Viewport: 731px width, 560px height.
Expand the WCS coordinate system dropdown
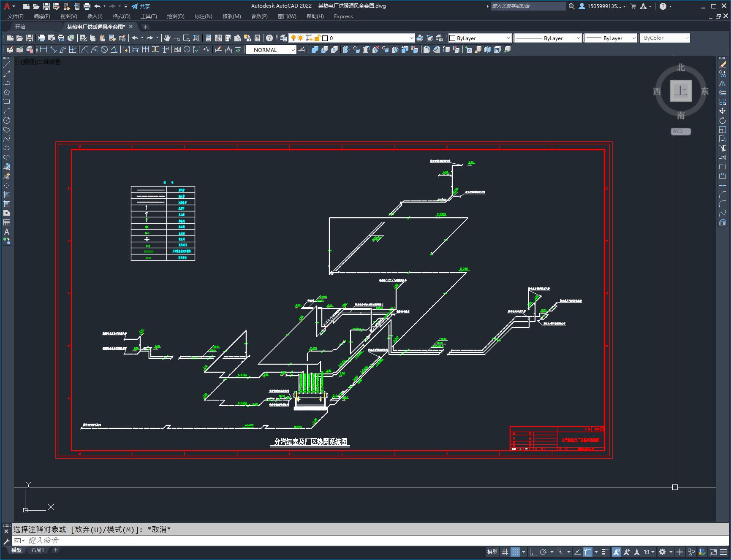[681, 131]
